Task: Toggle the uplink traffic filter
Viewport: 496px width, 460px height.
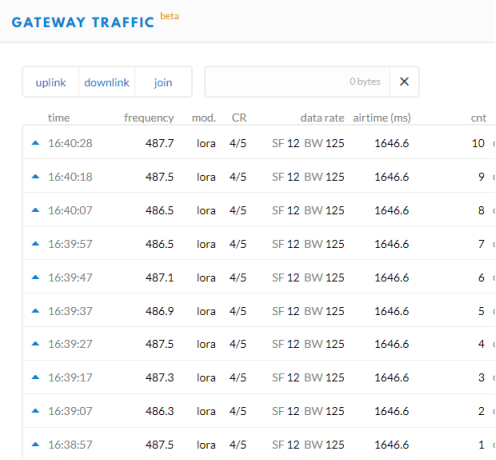Action: pyautogui.click(x=51, y=82)
